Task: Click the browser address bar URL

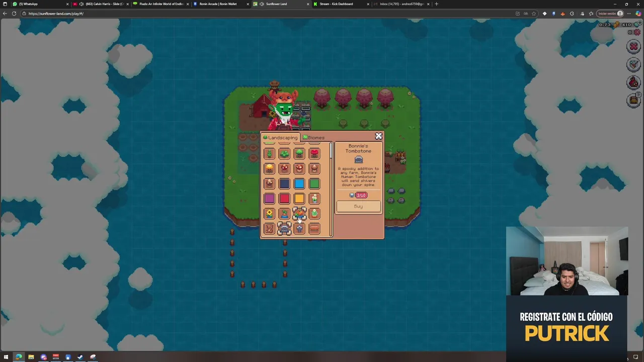Action: point(56,14)
